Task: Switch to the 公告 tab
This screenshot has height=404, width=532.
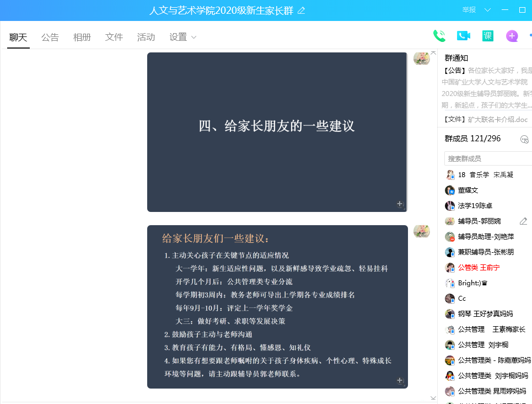Action: coord(50,38)
